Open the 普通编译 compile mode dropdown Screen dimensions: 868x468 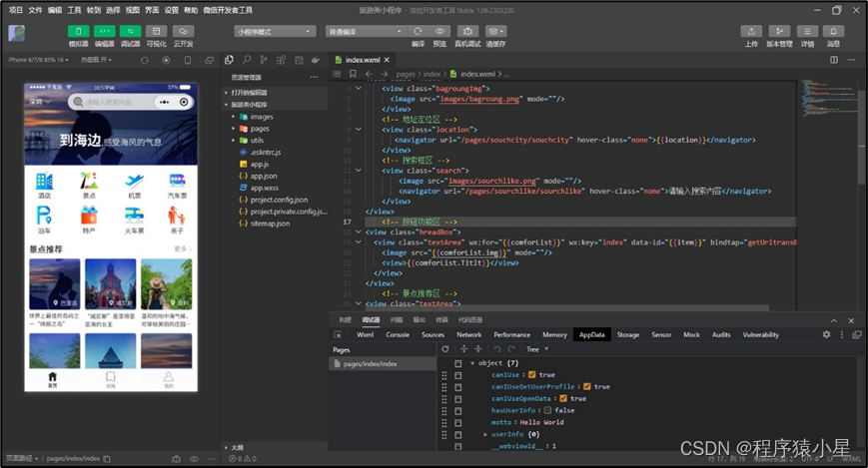pyautogui.click(x=366, y=32)
